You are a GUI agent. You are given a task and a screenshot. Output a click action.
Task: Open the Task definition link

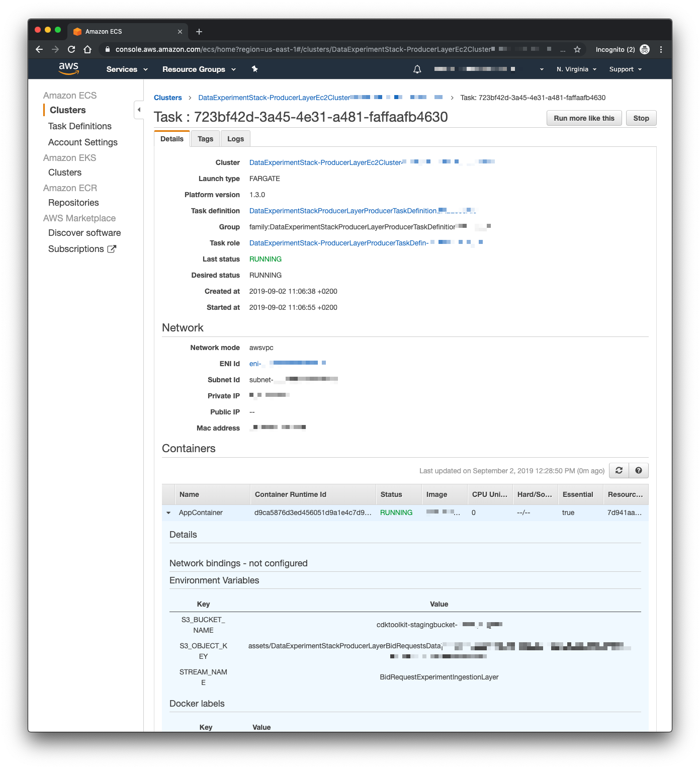[x=363, y=211]
